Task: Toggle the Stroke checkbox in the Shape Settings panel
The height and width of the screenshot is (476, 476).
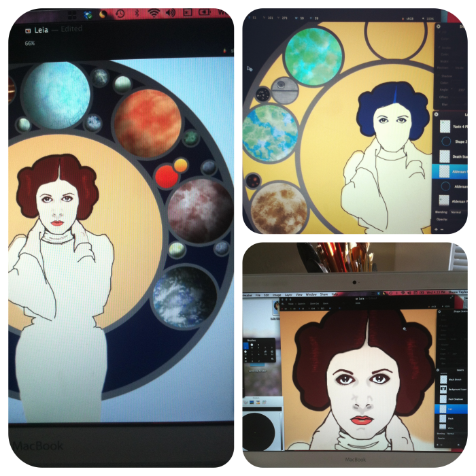Action: pyautogui.click(x=439, y=326)
